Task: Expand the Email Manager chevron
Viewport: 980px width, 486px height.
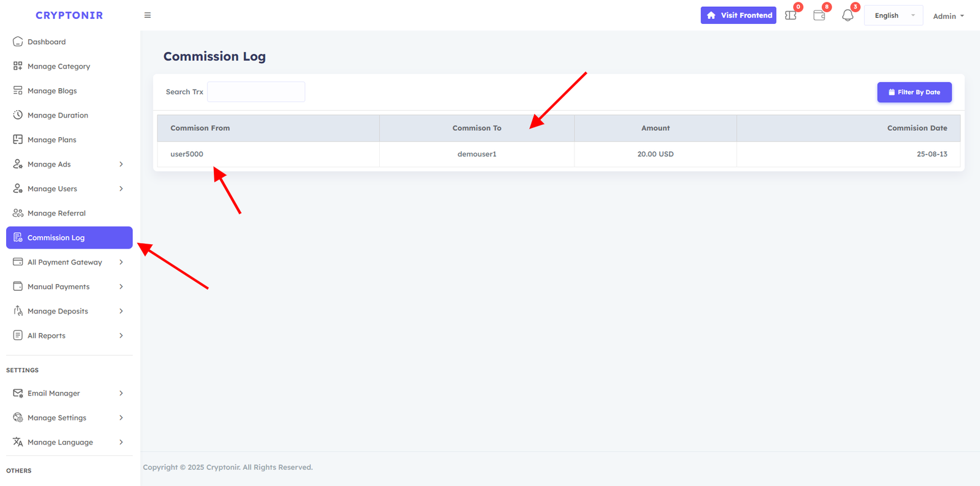Action: 121,393
